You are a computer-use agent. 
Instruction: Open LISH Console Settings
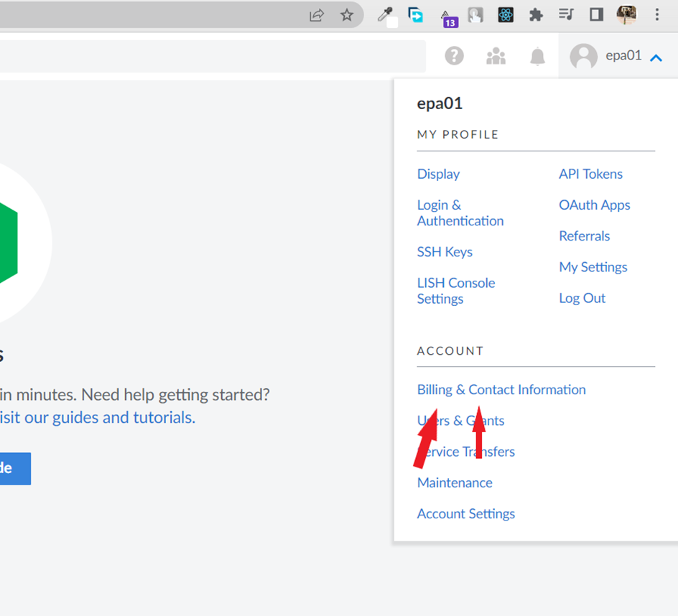click(456, 291)
